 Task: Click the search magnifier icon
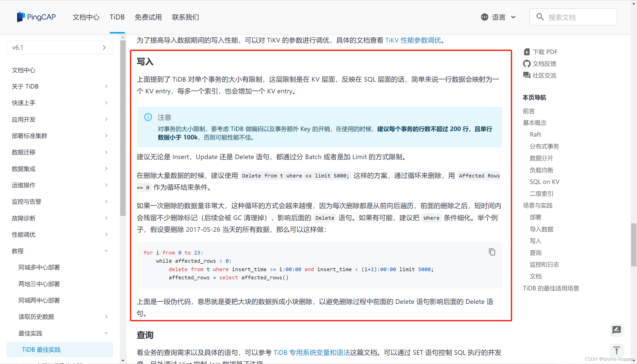pyautogui.click(x=540, y=17)
